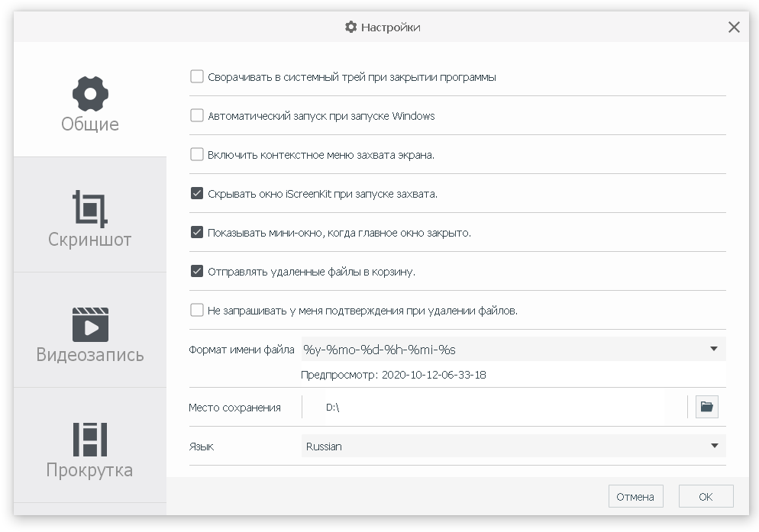Close the settings dialog with X
Image resolution: width=759 pixels, height=532 pixels.
click(734, 27)
